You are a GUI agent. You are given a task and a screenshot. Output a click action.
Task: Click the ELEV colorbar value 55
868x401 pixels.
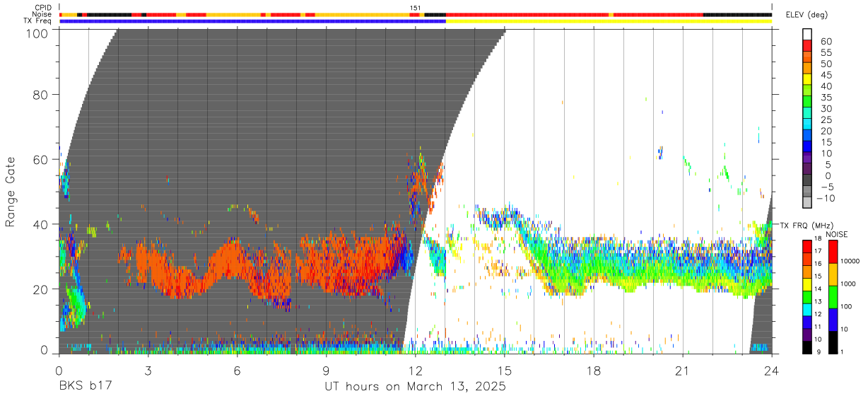pos(826,53)
